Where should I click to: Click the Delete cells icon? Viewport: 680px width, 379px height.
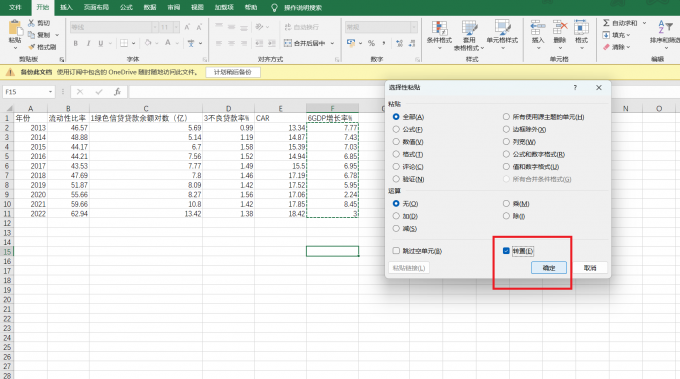560,27
